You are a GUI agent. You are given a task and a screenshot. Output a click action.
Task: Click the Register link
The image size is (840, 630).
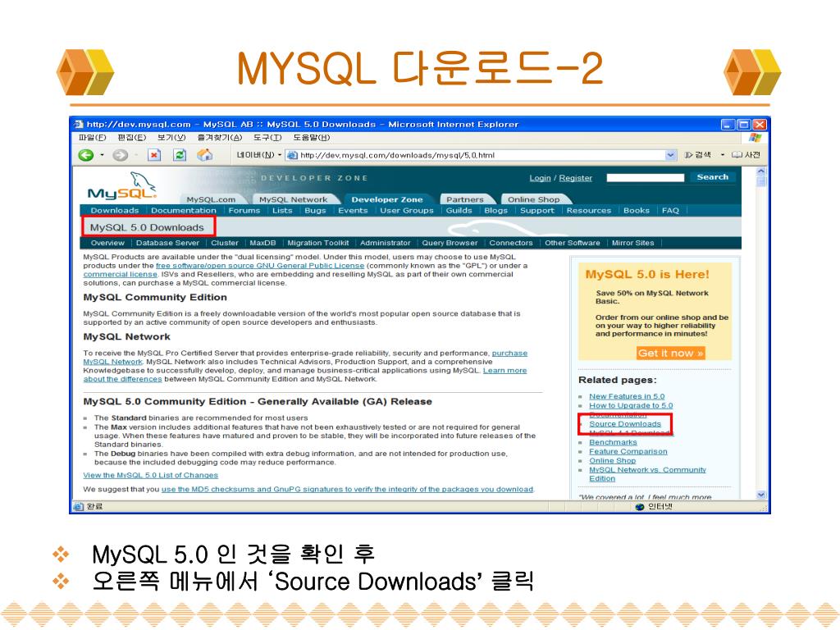575,178
